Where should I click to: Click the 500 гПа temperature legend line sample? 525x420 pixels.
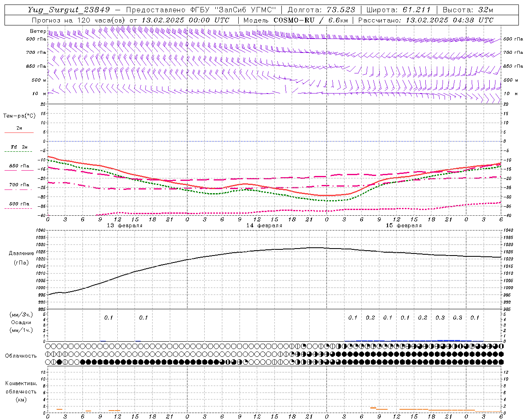pyautogui.click(x=18, y=208)
